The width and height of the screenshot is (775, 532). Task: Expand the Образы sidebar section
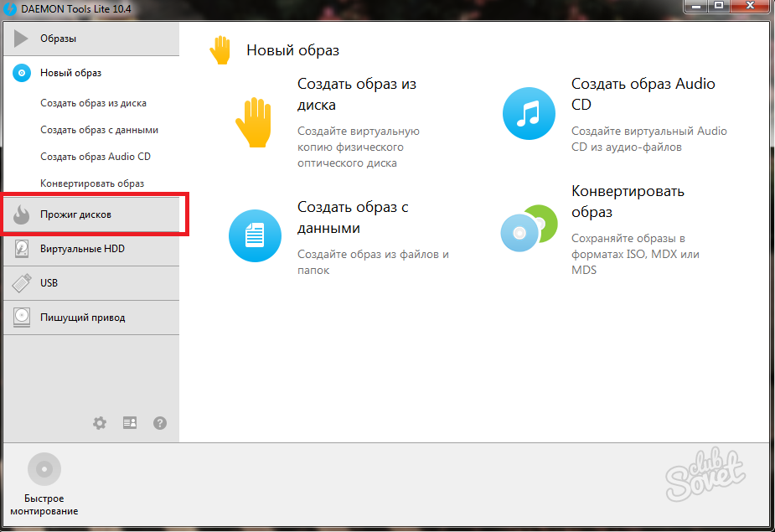click(59, 39)
